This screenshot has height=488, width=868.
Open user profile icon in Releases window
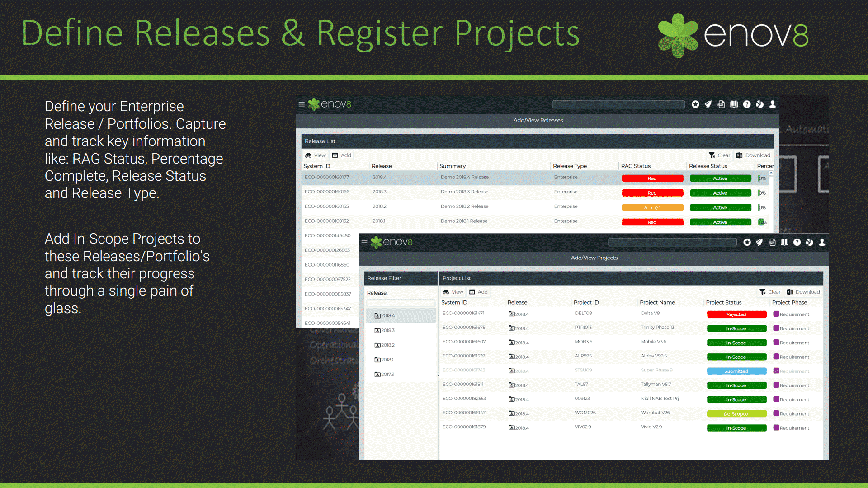point(773,104)
